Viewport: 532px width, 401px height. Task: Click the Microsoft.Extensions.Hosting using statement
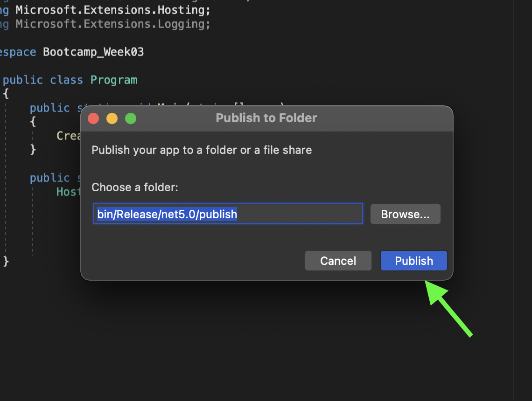112,10
